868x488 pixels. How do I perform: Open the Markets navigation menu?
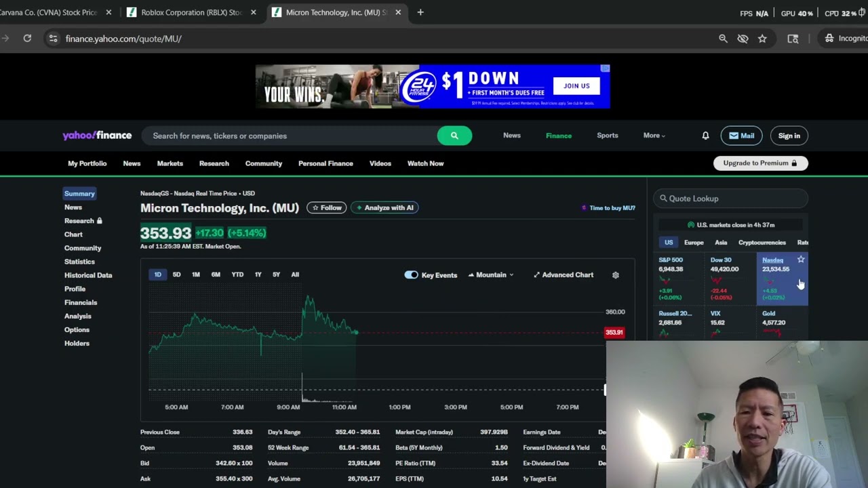(170, 163)
